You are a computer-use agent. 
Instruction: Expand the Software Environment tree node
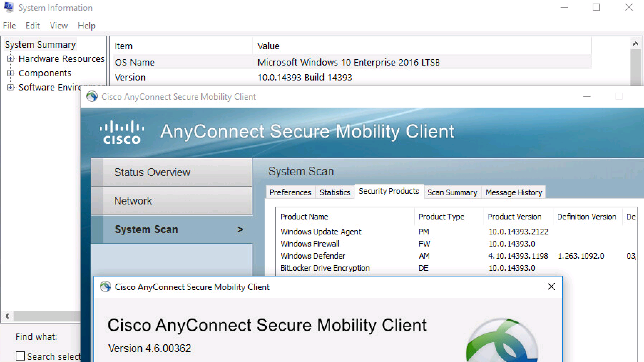pos(10,87)
